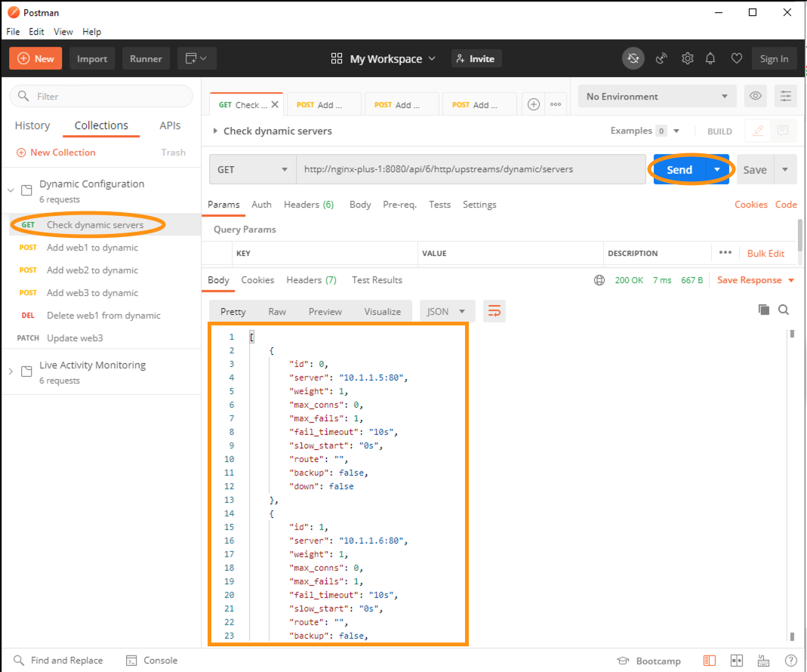Screen dimensions: 807x672
Task: Click the sync offline status icon
Action: pos(633,59)
